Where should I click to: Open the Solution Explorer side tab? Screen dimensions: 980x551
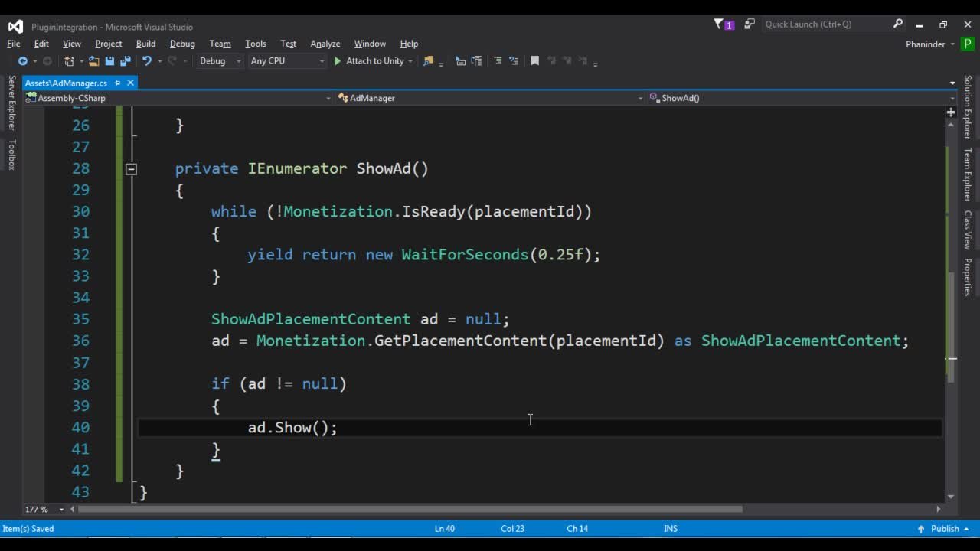coord(968,107)
